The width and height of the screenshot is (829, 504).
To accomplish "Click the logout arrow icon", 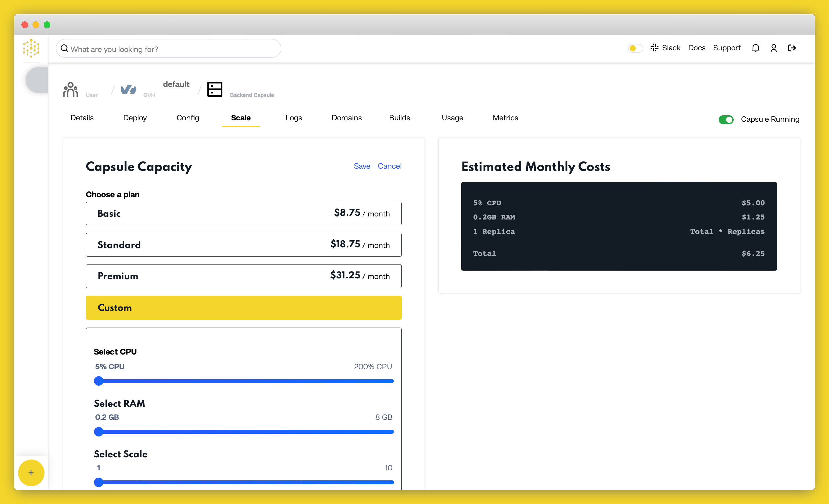I will 792,48.
